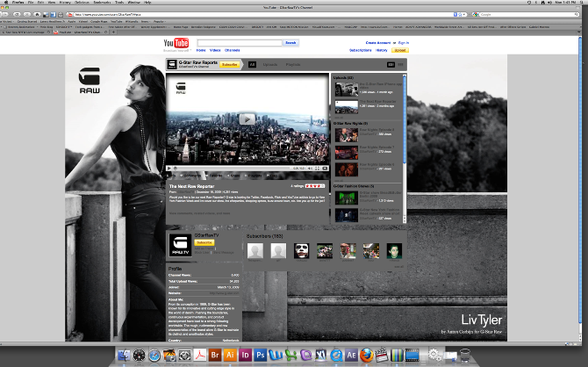Rate the video using red stars

click(x=315, y=186)
